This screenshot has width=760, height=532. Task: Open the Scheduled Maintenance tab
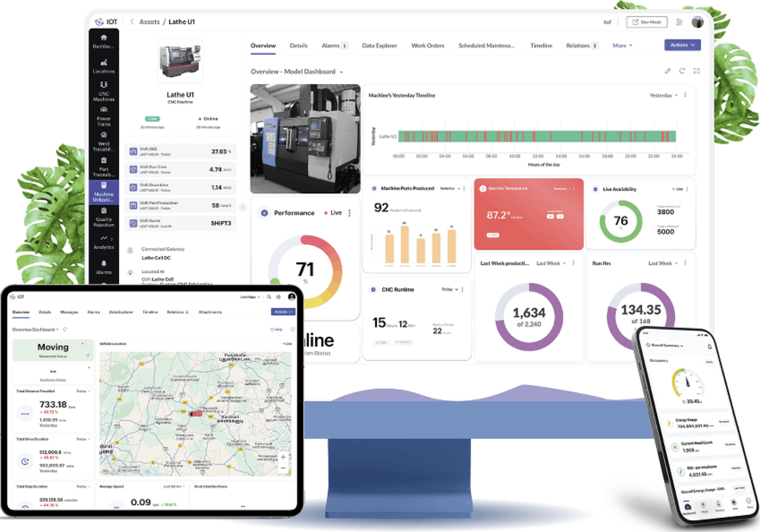487,46
